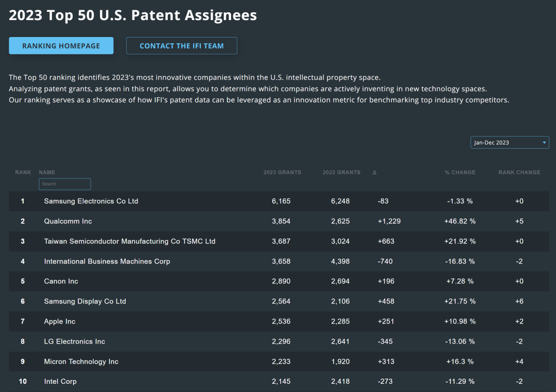Click Qualcomm rank change +5

(x=519, y=221)
